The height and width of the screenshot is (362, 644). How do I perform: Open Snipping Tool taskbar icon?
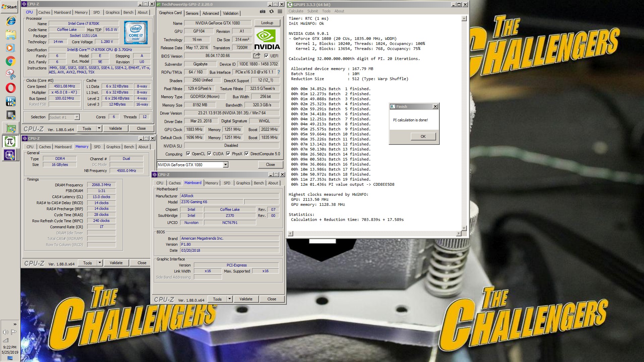coord(10,74)
